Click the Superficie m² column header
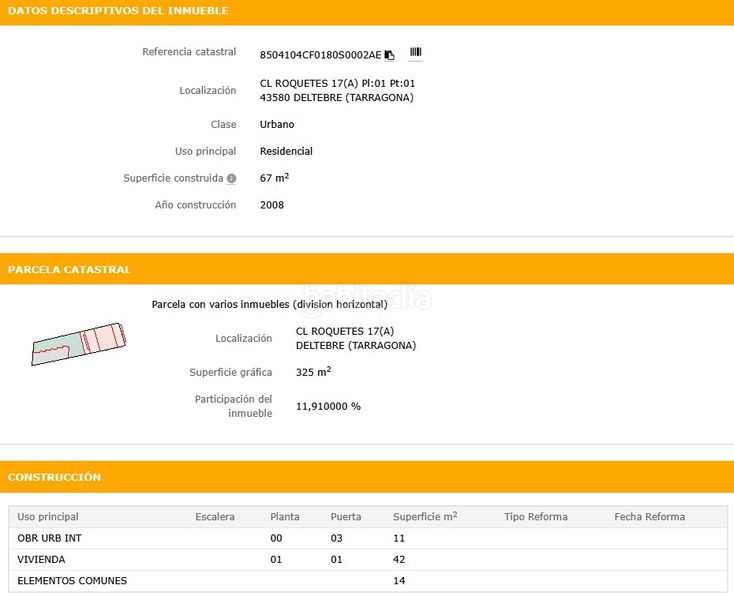 click(425, 517)
